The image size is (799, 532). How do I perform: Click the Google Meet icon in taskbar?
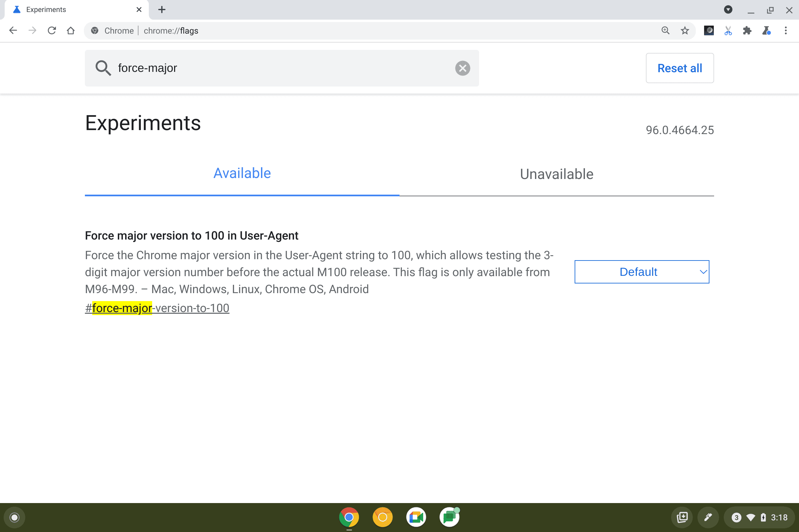pos(416,517)
